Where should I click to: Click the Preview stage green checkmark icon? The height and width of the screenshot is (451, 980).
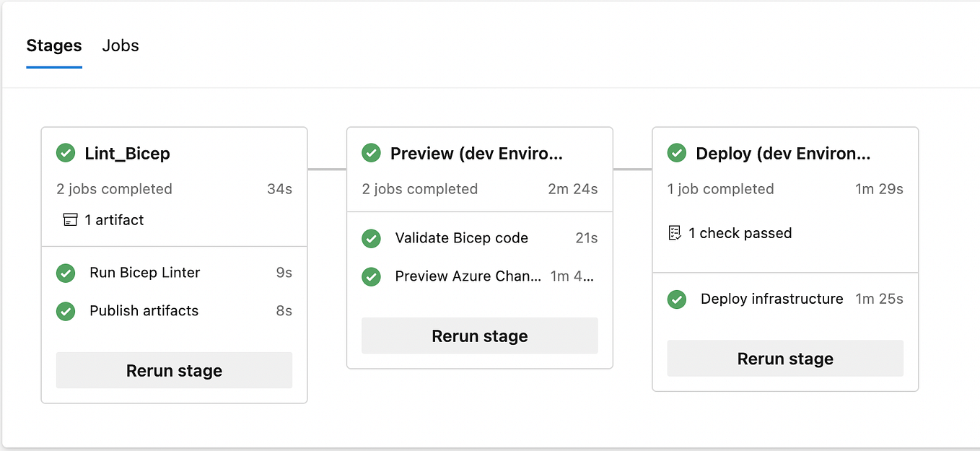pyautogui.click(x=371, y=153)
